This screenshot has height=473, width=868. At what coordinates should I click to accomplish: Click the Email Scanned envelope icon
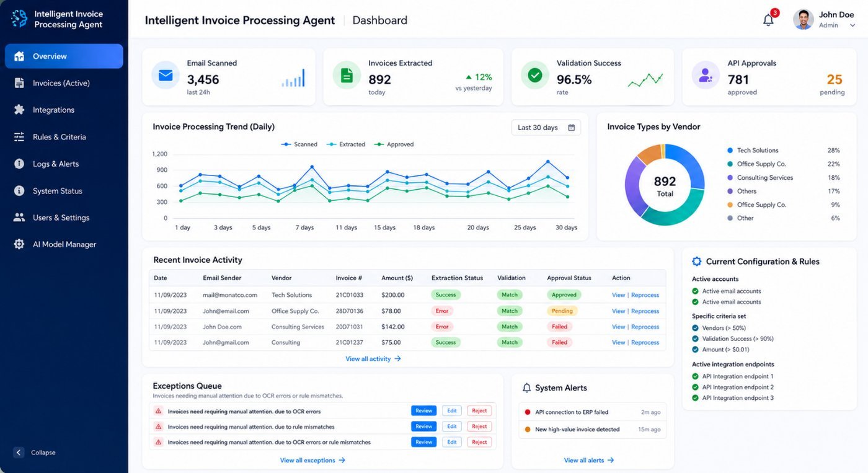(166, 76)
